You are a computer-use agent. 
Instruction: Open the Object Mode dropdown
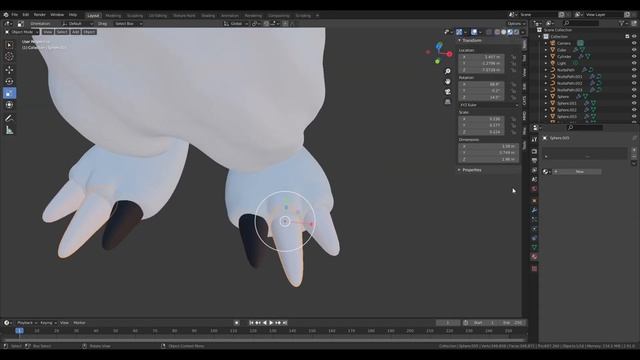pos(22,32)
